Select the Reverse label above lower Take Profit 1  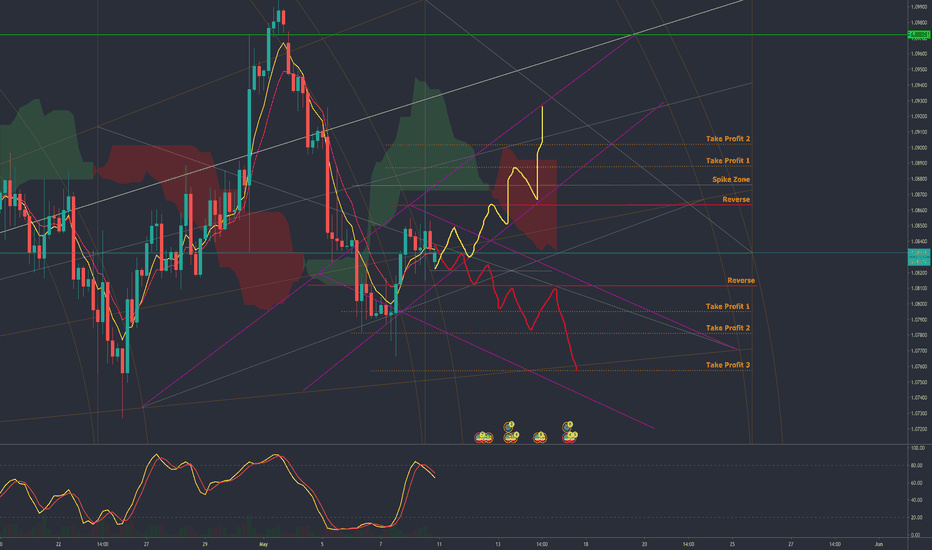click(x=741, y=281)
